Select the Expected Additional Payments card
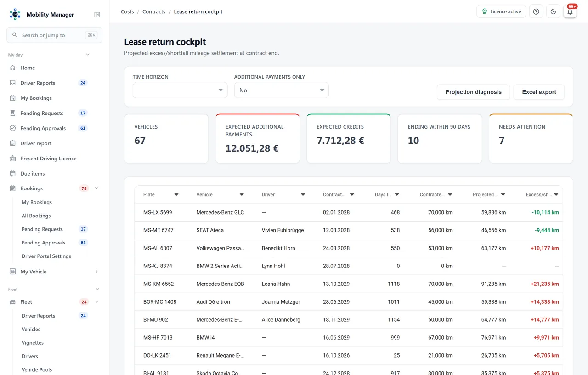This screenshot has width=588, height=375. tap(258, 138)
